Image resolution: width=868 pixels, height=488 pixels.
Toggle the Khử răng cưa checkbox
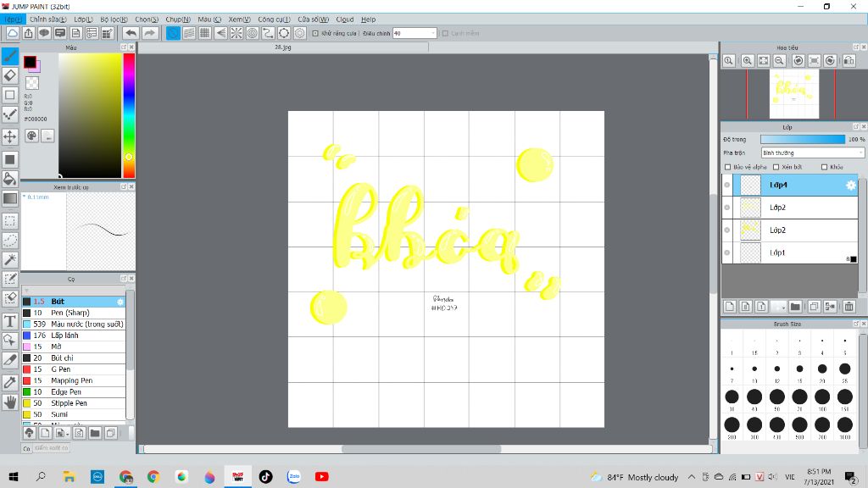click(x=315, y=33)
